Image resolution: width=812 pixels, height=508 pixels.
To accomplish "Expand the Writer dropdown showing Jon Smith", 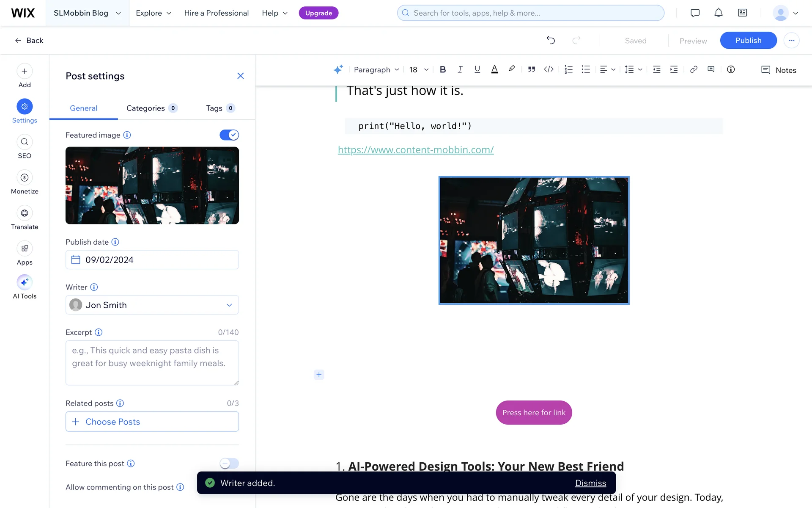I will click(152, 305).
